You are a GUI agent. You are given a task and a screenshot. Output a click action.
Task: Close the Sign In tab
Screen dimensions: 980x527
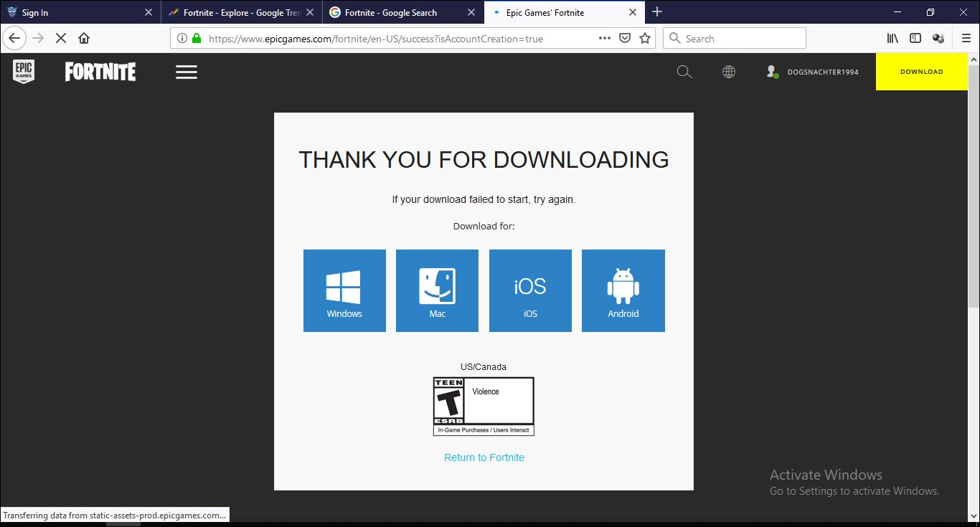coord(149,12)
